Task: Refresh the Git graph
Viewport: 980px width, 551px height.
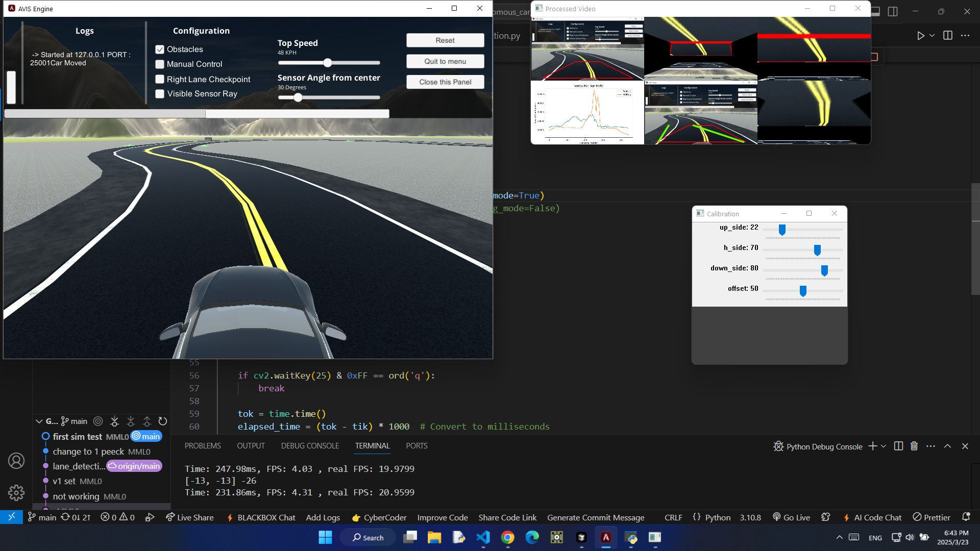Action: click(163, 421)
